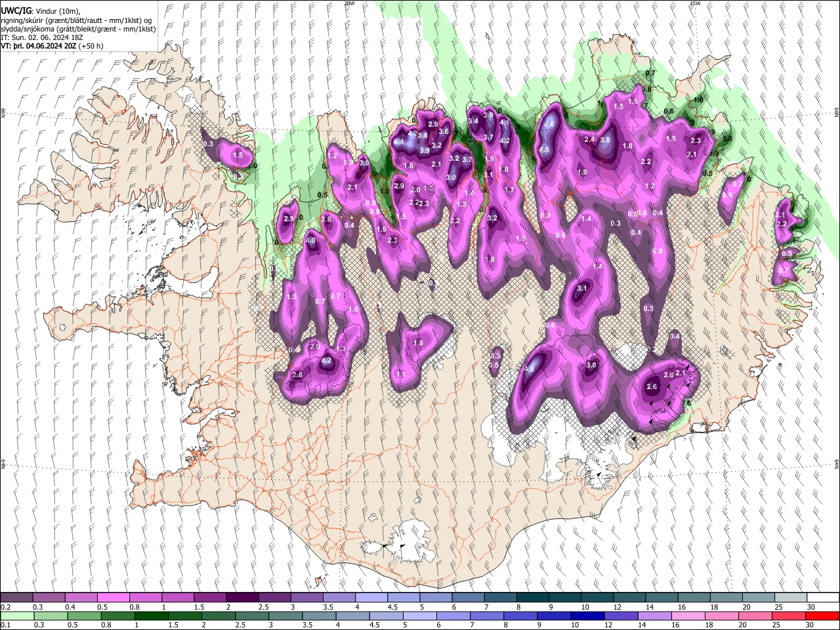Click the 15W longitude label
840x630 pixels.
(x=695, y=3)
